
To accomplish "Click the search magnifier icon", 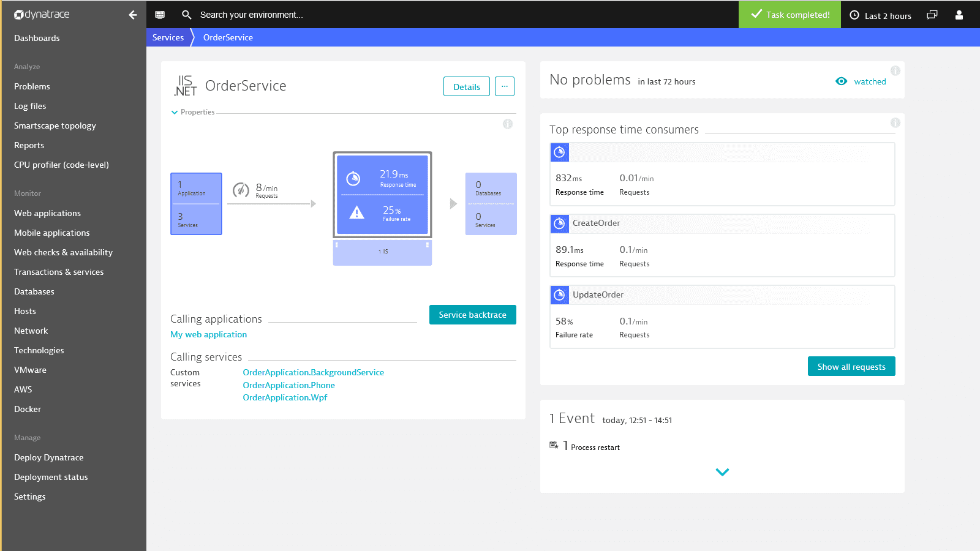I will click(187, 15).
